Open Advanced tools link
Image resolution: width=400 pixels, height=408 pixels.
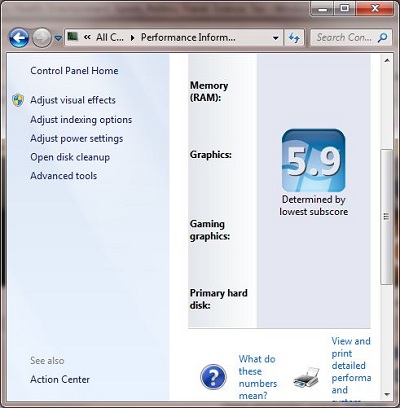64,176
